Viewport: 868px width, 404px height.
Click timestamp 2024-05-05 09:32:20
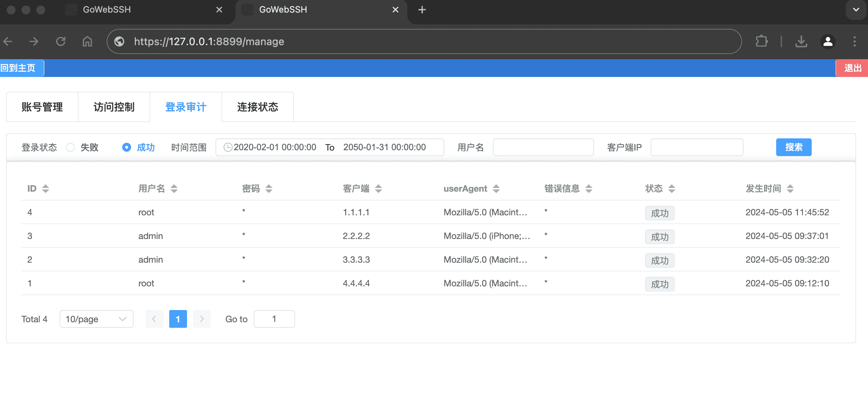pyautogui.click(x=787, y=260)
